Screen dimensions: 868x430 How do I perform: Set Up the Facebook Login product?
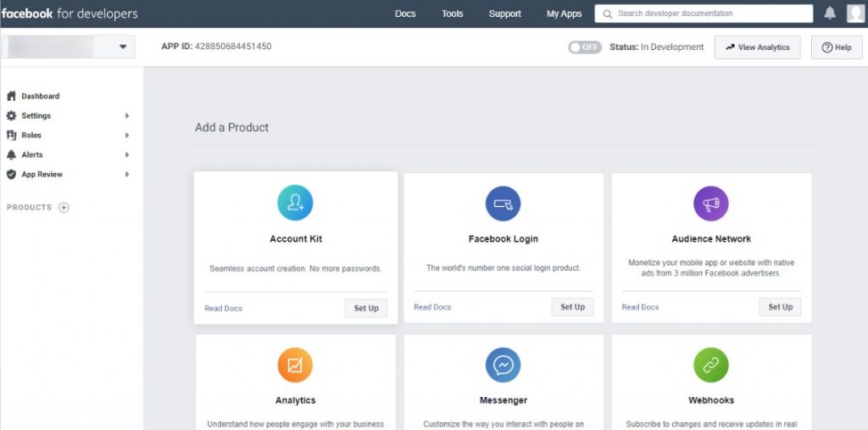pyautogui.click(x=572, y=307)
